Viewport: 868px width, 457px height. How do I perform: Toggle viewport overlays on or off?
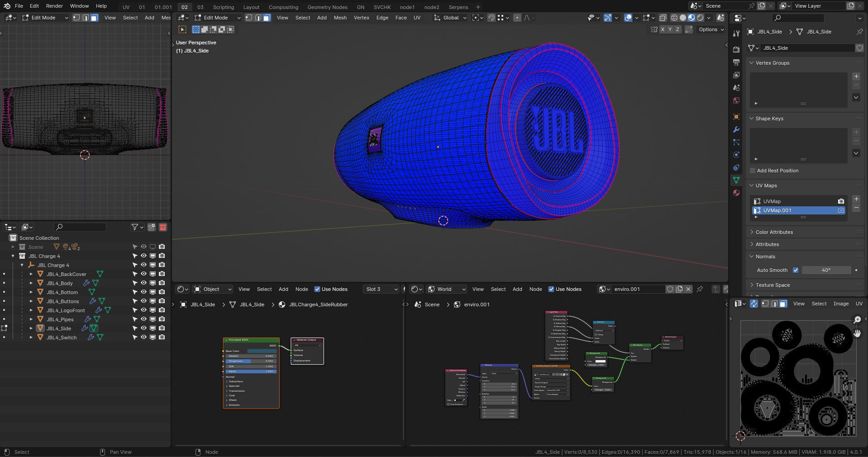tap(628, 18)
